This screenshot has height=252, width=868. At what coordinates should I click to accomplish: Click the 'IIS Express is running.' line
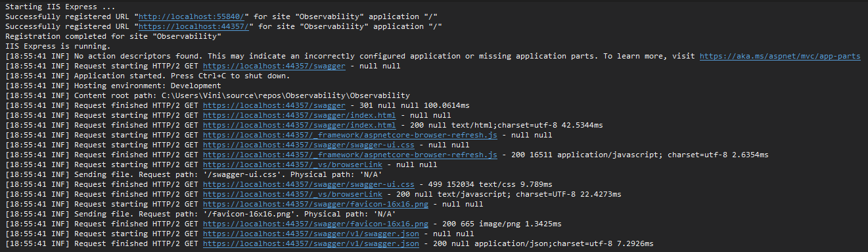(x=58, y=47)
